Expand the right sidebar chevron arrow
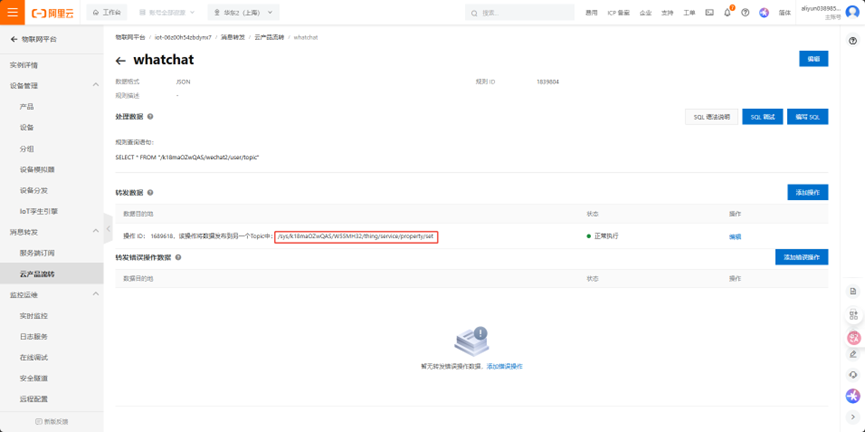This screenshot has width=865, height=432. click(x=853, y=417)
